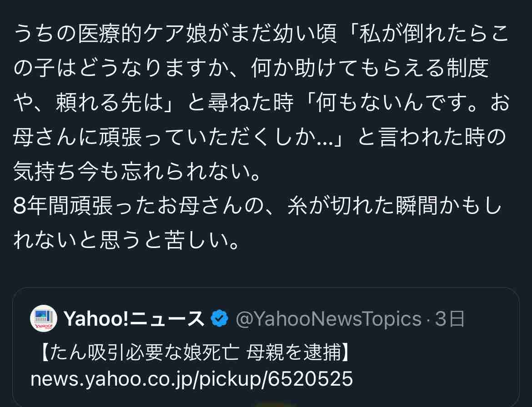Open the news.yahoo.co.jp/pickup/6520525 link
This screenshot has width=532, height=407.
pos(192,379)
